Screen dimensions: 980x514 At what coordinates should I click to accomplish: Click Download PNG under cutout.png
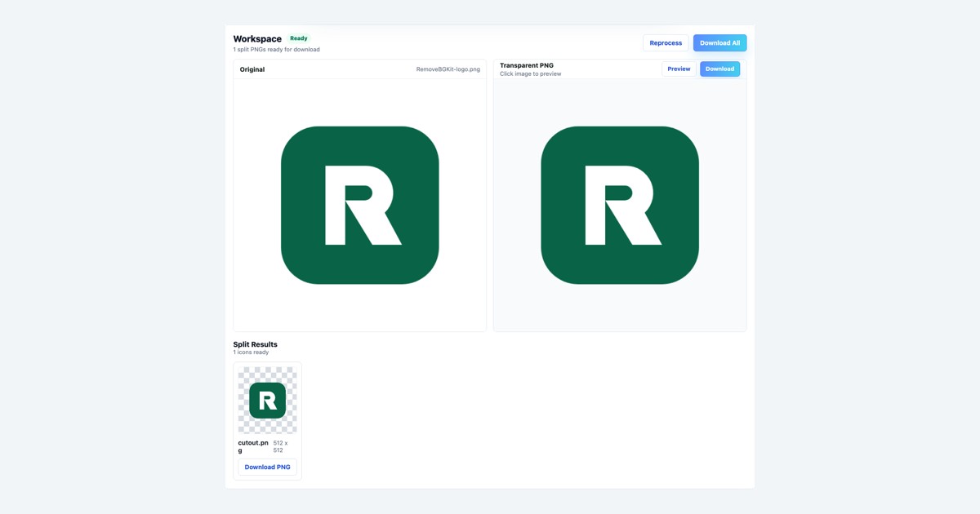267,467
